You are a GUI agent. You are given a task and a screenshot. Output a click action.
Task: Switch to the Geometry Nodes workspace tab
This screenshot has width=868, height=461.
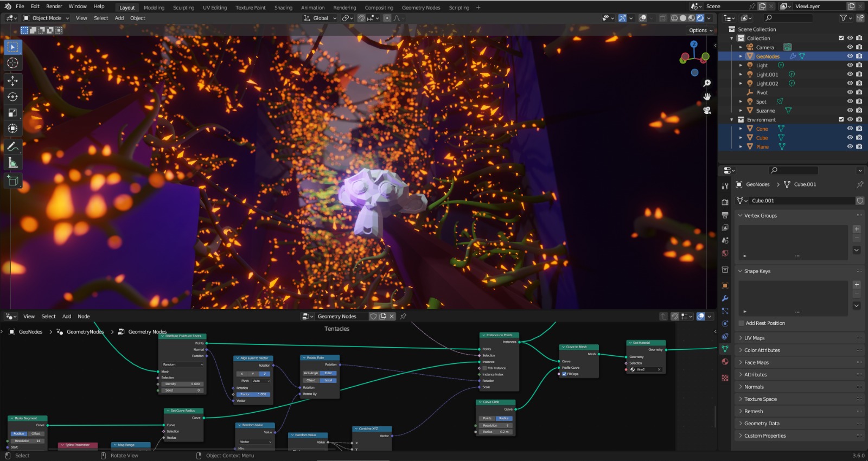click(x=421, y=8)
